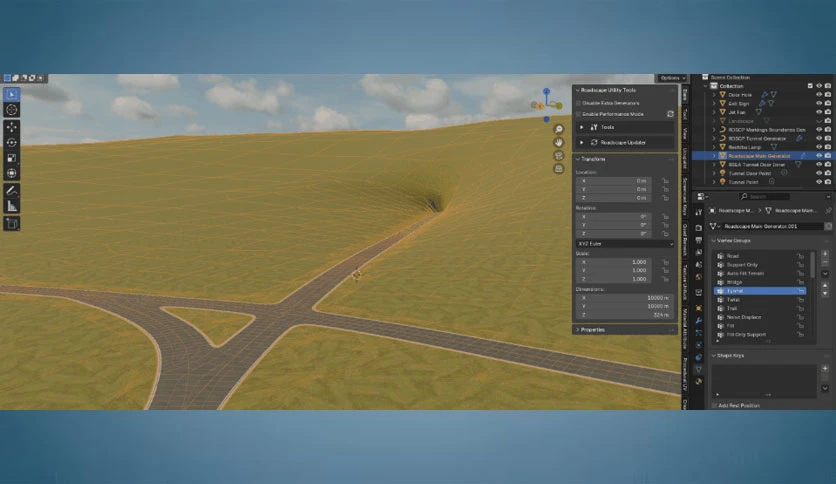Switch perspective/orthographic view icon
836x484 pixels.
(558, 168)
